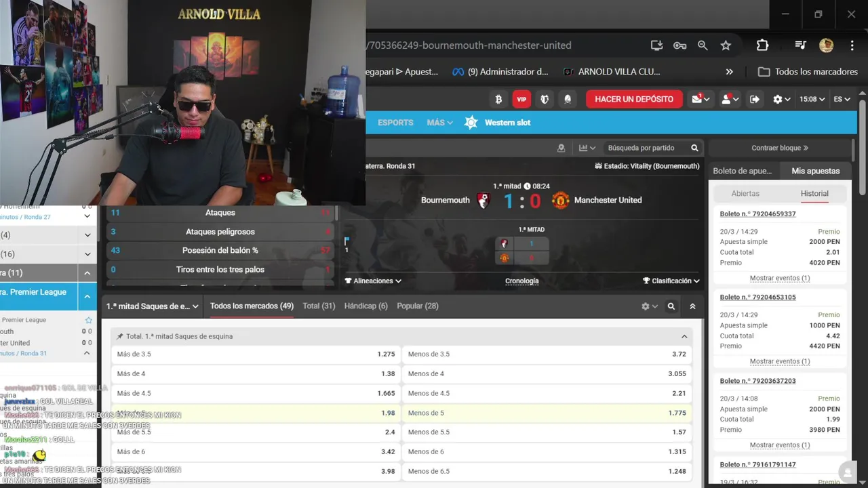Viewport: 868px width, 488px height.
Task: Collapse the Premier League sidebar section
Action: (x=87, y=296)
